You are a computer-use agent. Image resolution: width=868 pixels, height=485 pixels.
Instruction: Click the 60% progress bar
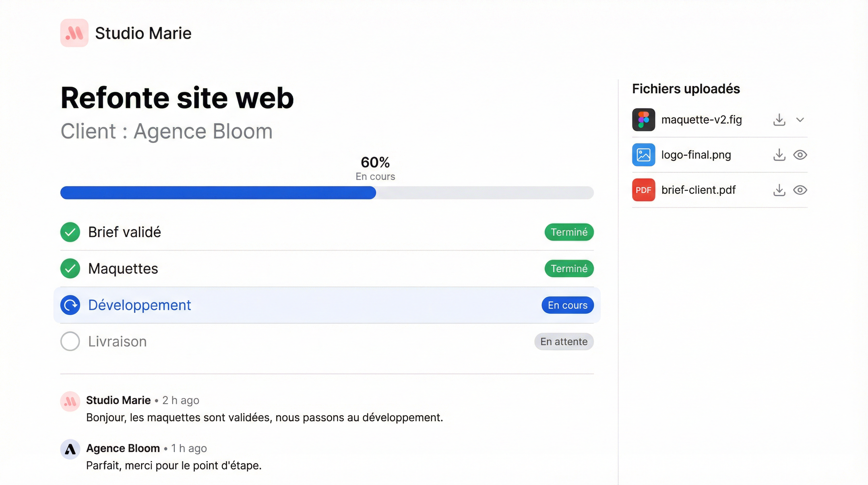point(327,193)
